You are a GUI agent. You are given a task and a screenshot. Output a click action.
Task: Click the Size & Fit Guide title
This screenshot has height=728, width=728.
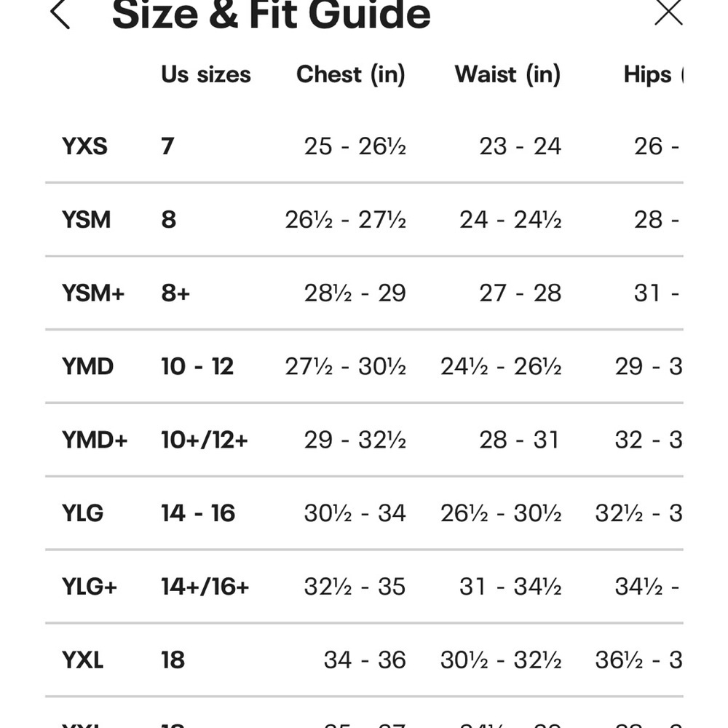pos(271,15)
